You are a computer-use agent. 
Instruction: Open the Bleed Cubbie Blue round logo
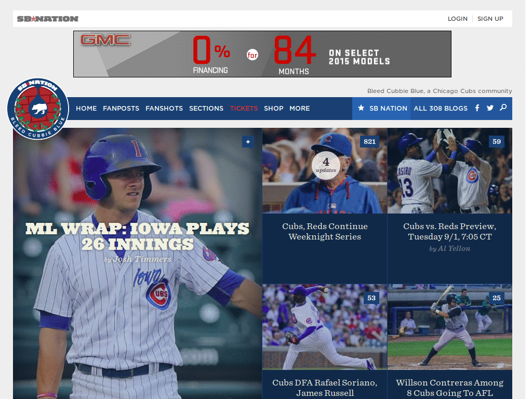pyautogui.click(x=38, y=109)
